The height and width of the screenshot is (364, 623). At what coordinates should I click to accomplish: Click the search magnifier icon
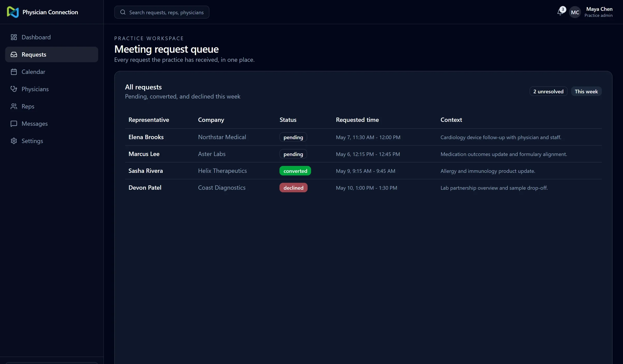click(123, 12)
